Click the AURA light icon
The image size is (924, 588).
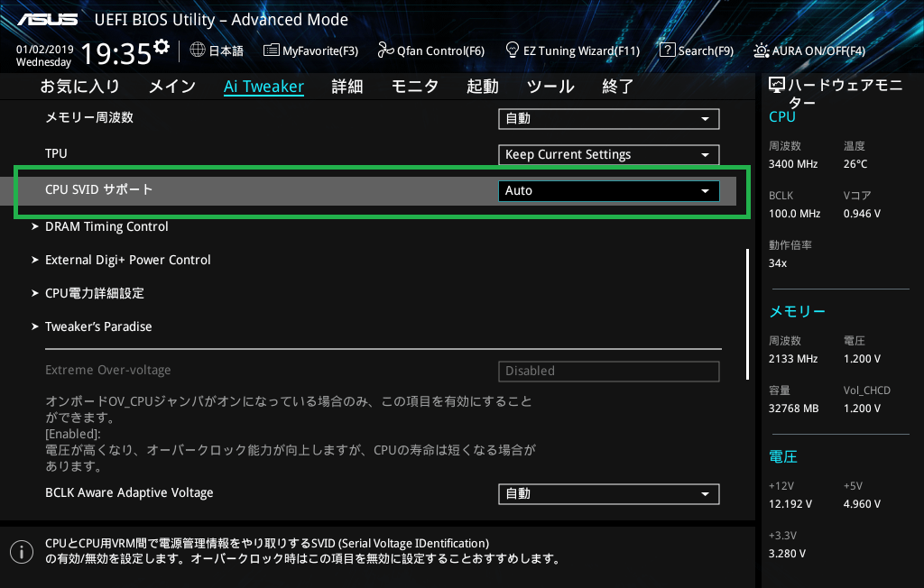[x=762, y=51]
